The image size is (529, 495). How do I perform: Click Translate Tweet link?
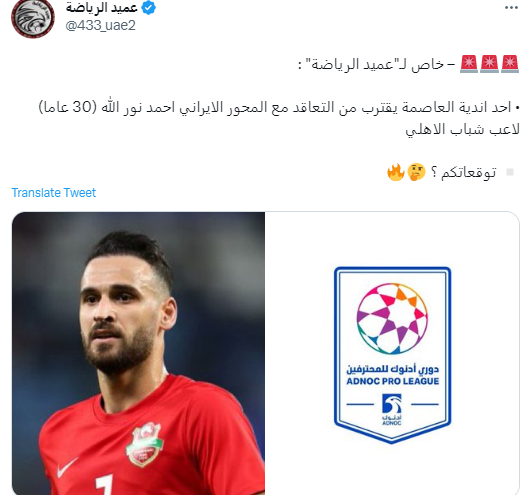(x=54, y=193)
